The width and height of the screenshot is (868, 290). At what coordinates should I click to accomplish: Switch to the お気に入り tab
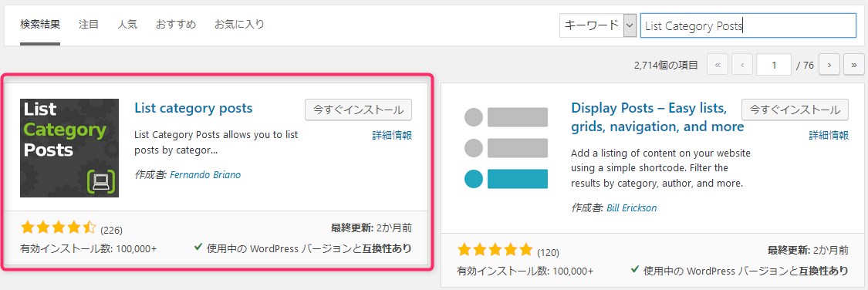[x=239, y=25]
